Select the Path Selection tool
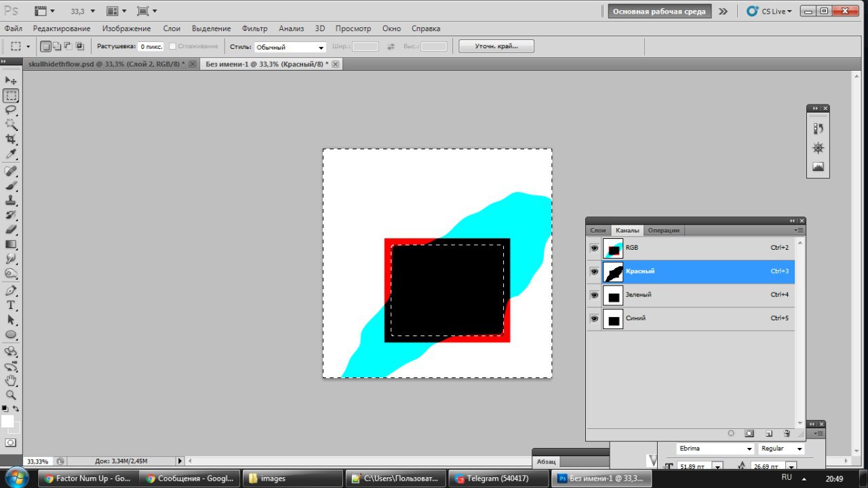Image resolution: width=868 pixels, height=488 pixels. [11, 320]
